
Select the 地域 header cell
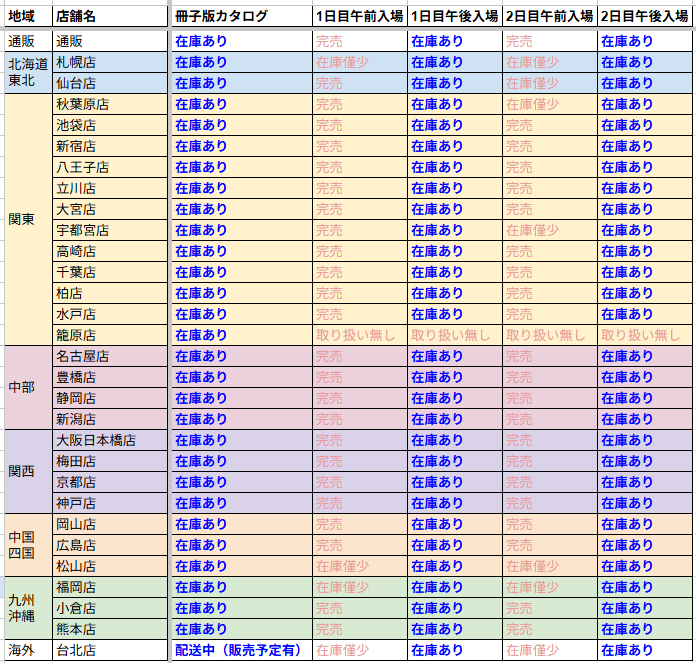tap(28, 17)
